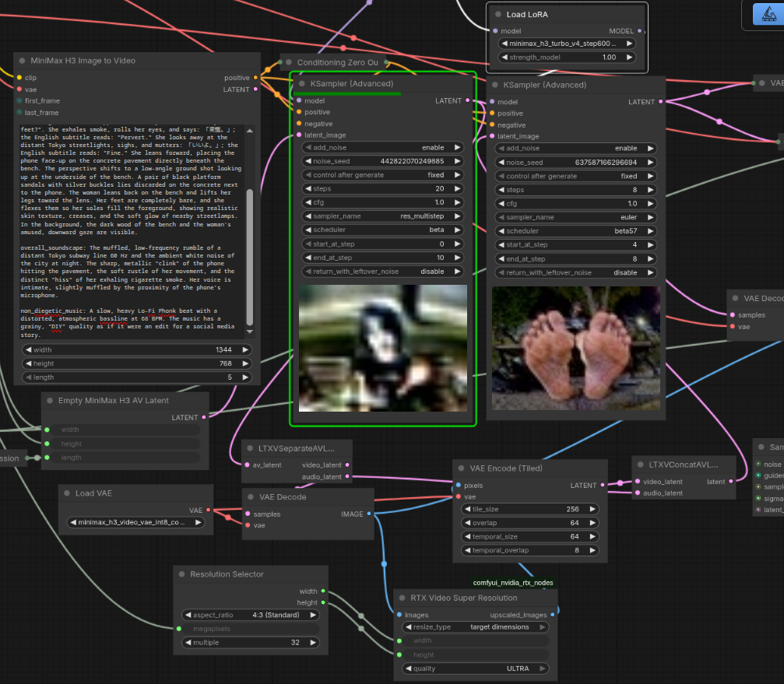784x684 pixels.
Task: Open sampler_name euler dropdown
Action: pos(575,217)
